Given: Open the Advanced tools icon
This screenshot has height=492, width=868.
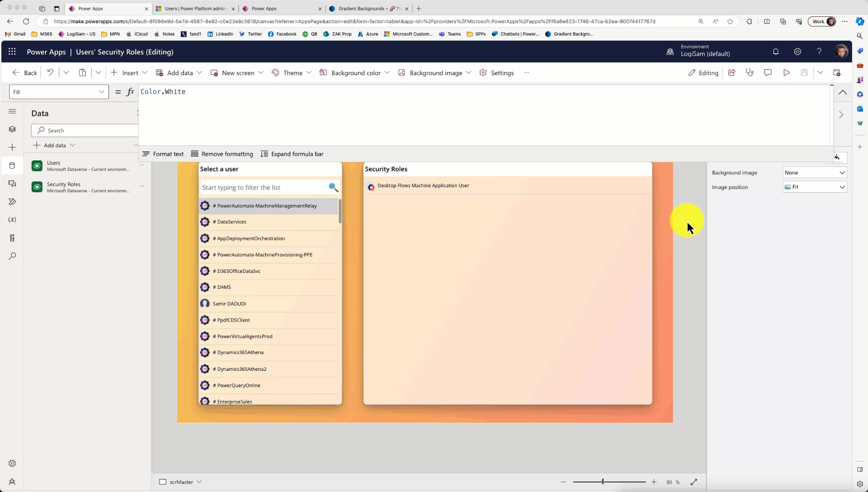Looking at the screenshot, I should [12, 238].
